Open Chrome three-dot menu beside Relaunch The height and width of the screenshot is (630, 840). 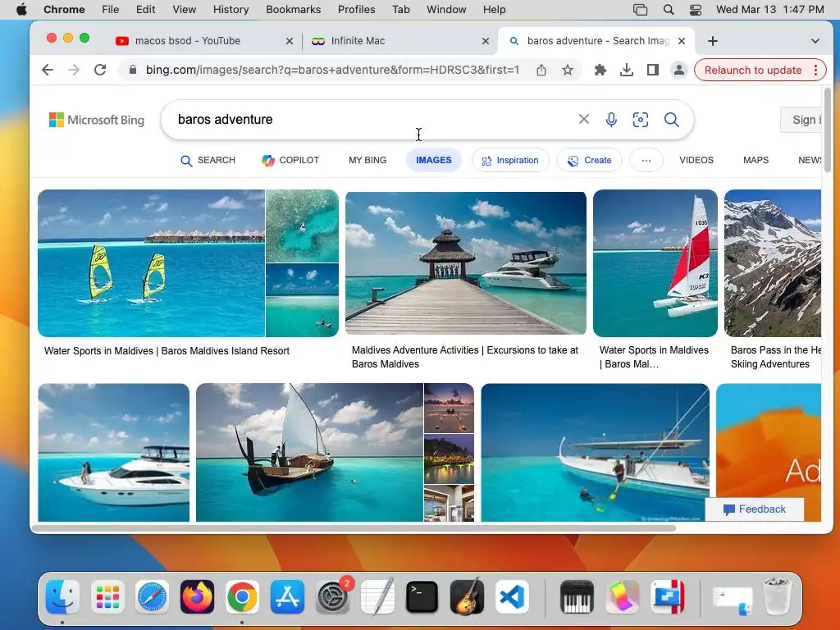click(815, 71)
